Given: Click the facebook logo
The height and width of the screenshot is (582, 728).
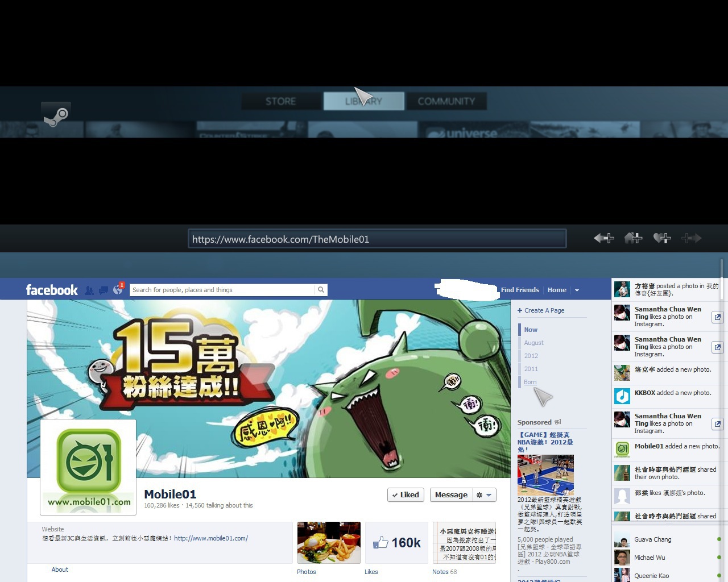Looking at the screenshot, I should (x=52, y=290).
